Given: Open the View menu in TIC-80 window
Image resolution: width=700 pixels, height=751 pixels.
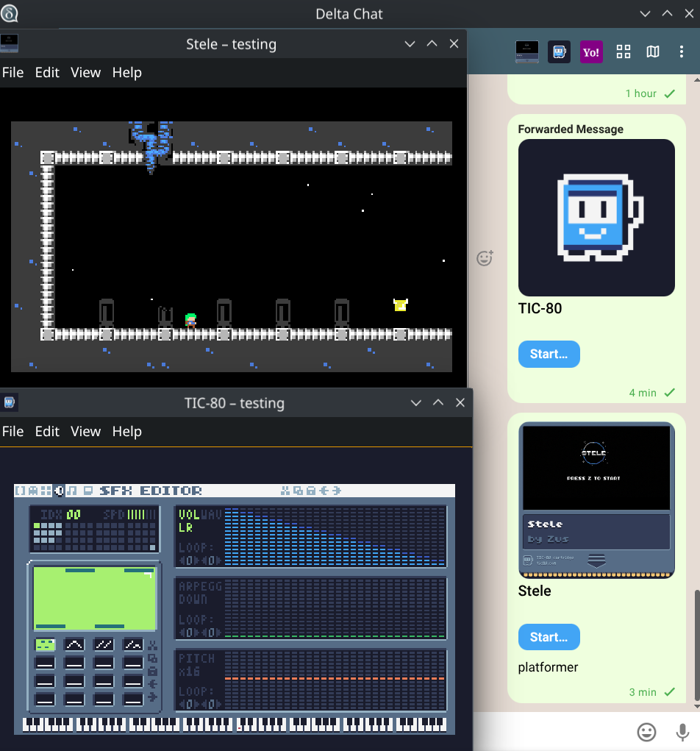Looking at the screenshot, I should (x=85, y=431).
